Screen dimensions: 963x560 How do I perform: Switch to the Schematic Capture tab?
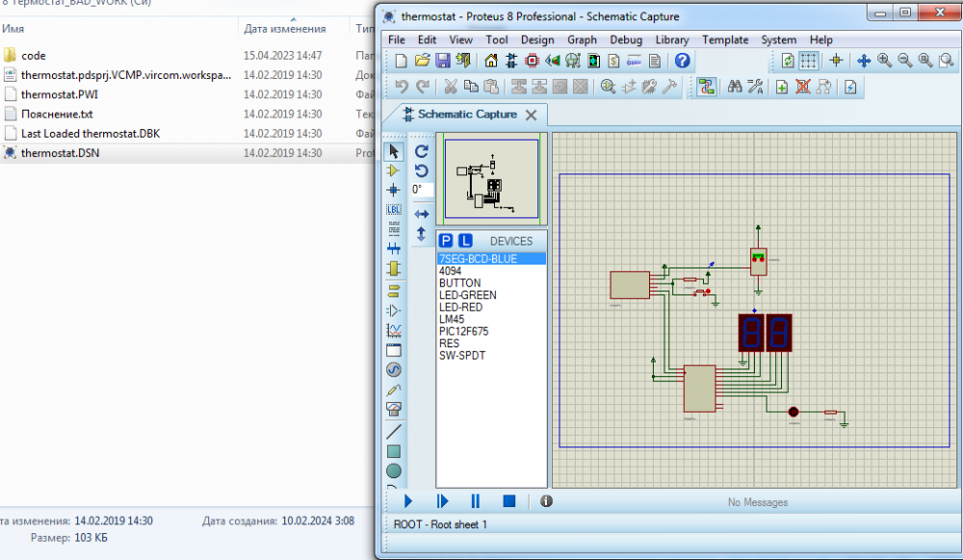[x=466, y=115]
